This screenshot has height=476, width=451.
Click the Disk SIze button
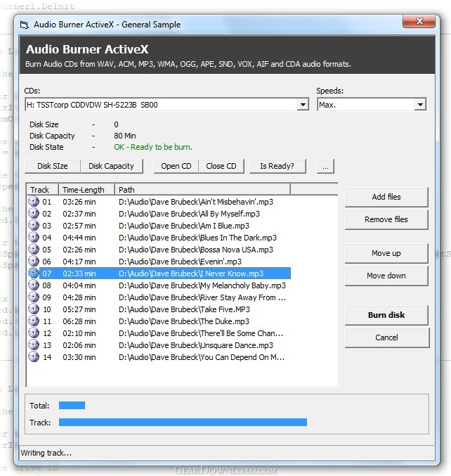pos(53,166)
